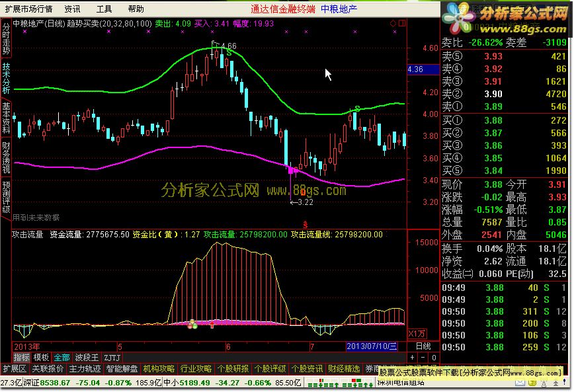Screen dimensions: 574x392
Task: Click the 买⑤ 3.84 order book row
Action: 504,171
